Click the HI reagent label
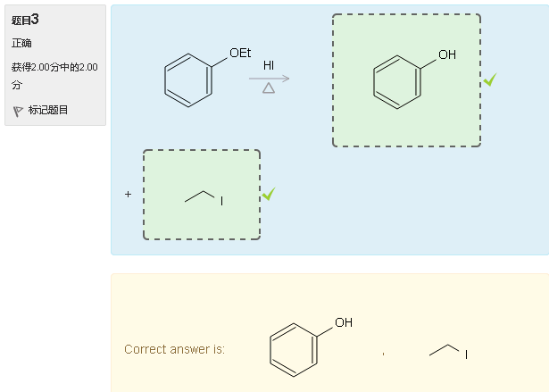Viewport: 549px width, 392px height. click(269, 65)
